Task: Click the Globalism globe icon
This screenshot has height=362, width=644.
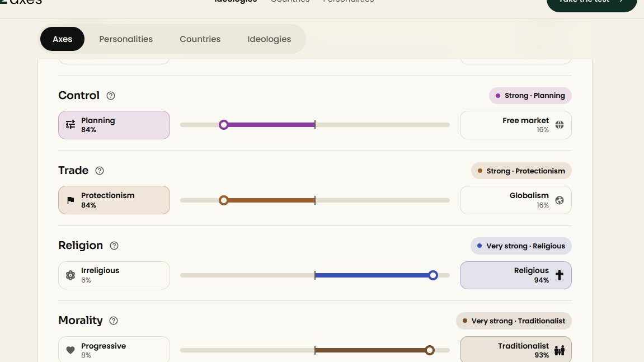Action: pyautogui.click(x=560, y=200)
